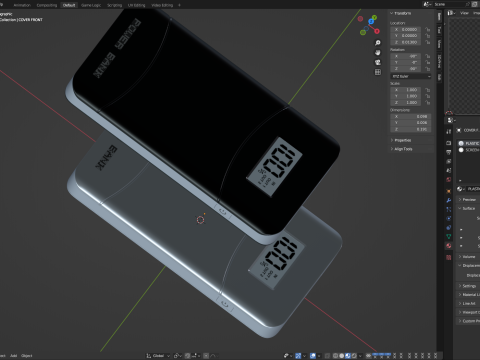Toggle lock on Rotation Z

(x=428, y=69)
